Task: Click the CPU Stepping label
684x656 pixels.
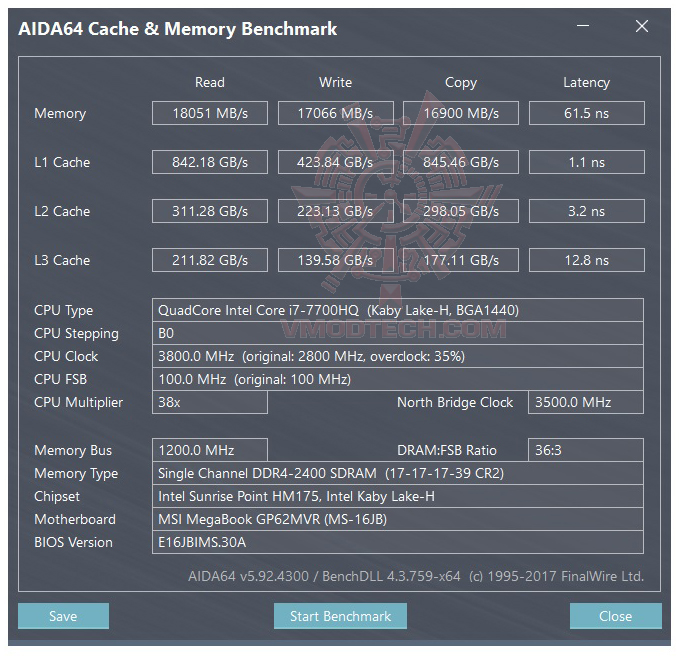Action: [x=76, y=334]
